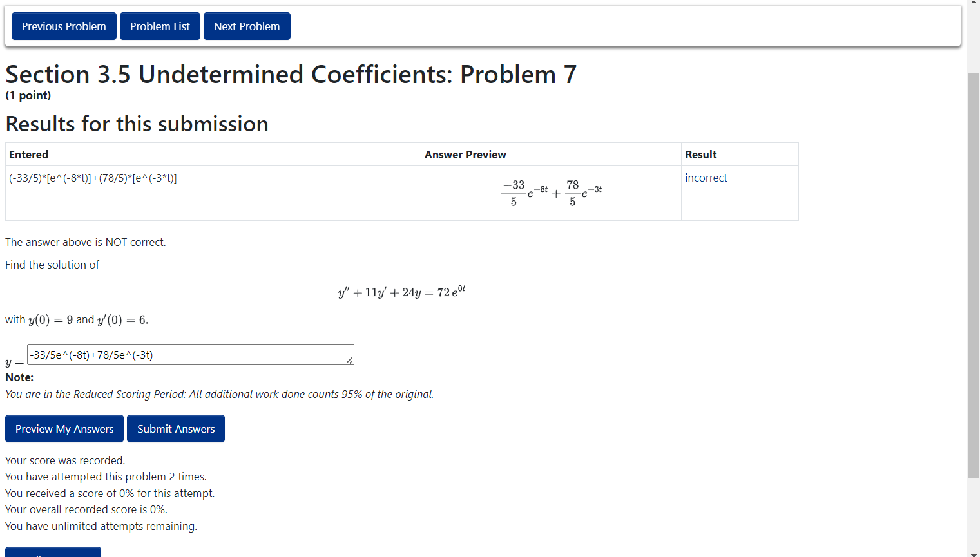Click the vertical scrollbar thumb
This screenshot has height=557, width=980.
[974, 276]
